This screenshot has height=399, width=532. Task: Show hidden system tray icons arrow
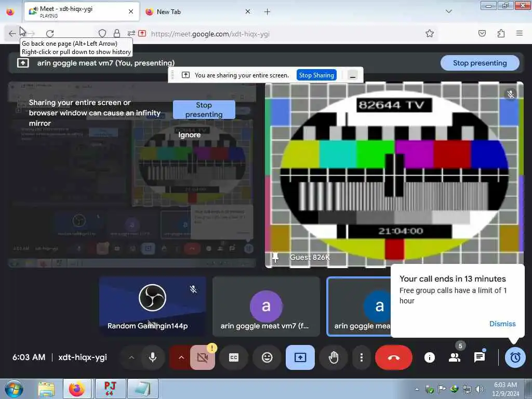(x=417, y=390)
